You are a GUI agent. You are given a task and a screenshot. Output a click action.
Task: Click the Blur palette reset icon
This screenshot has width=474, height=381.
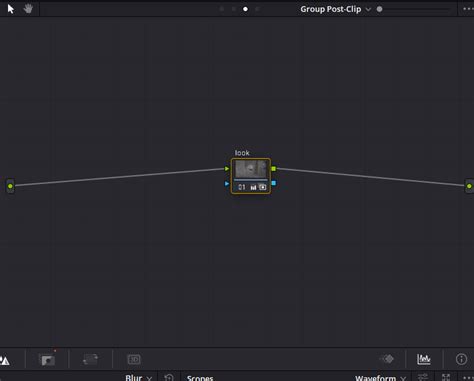tap(169, 378)
